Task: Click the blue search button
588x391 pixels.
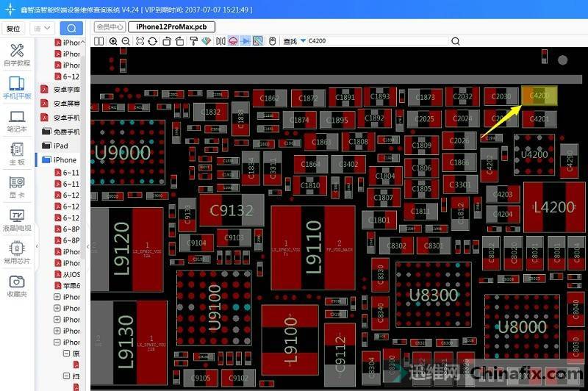Action: tap(71, 29)
